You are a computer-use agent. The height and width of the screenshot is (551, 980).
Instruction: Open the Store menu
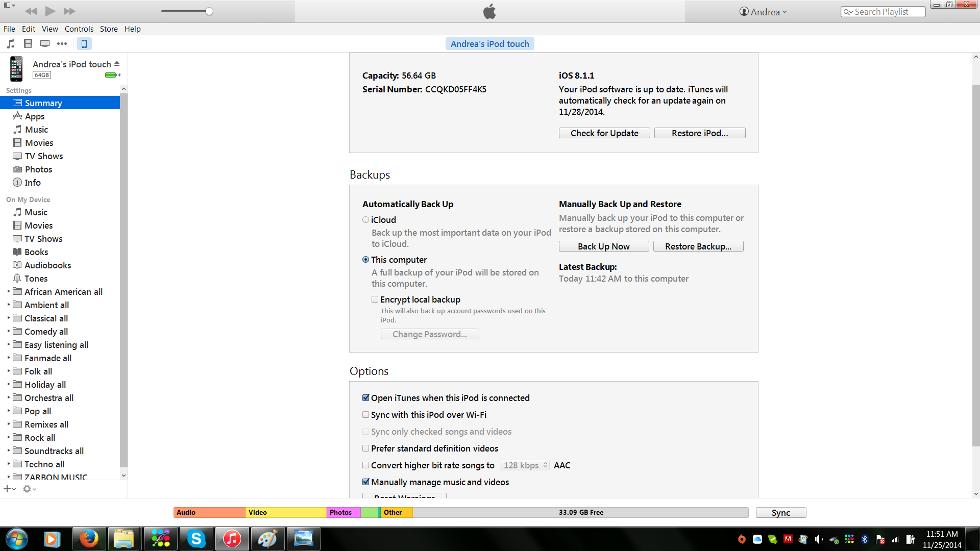coord(109,29)
